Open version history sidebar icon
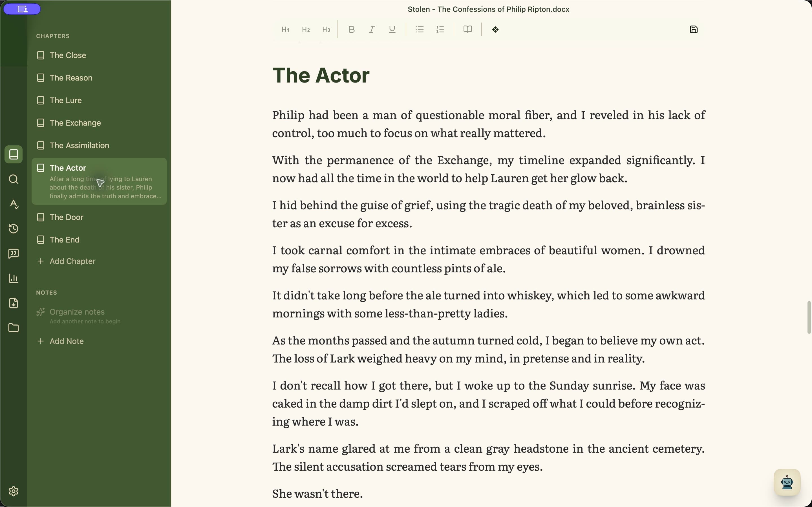Viewport: 812px width, 507px height. coord(14,229)
